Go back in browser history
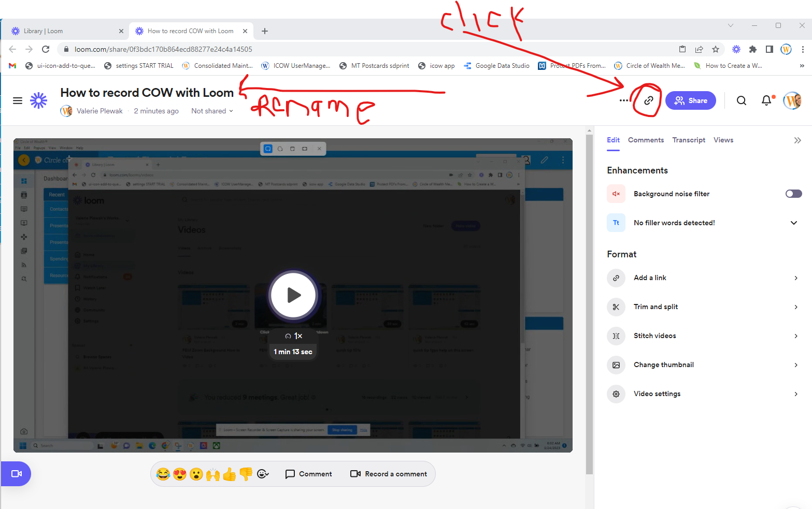 (x=12, y=49)
